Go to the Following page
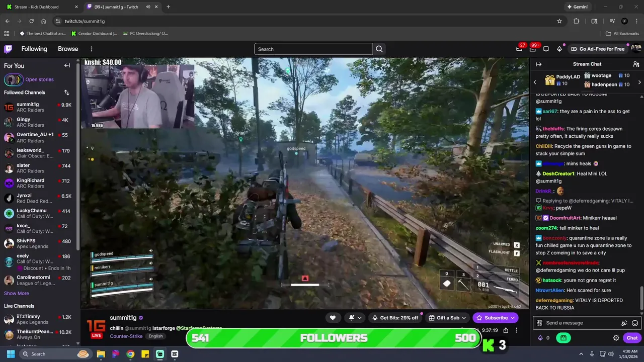 click(34, 49)
